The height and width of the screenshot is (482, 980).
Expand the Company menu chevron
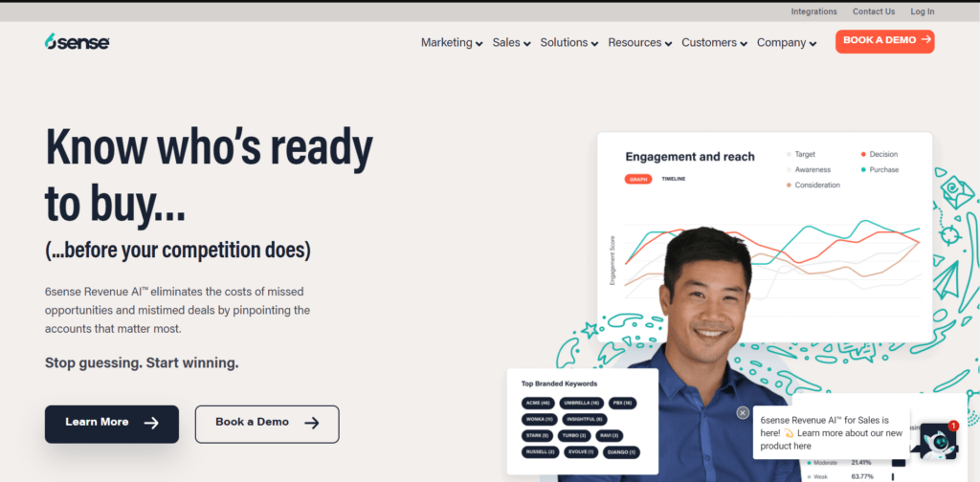pos(813,44)
